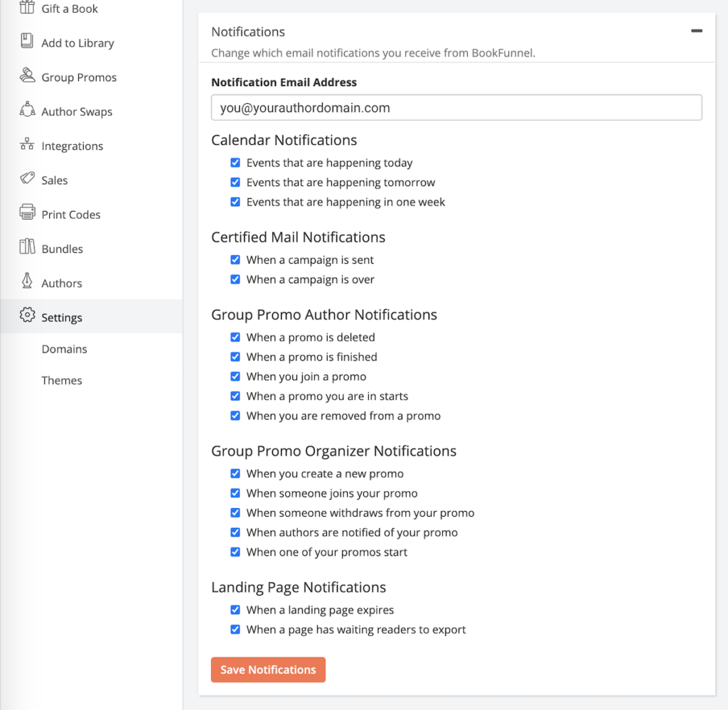Click the Sales tag icon
Screen dimensions: 728x710
point(27,178)
